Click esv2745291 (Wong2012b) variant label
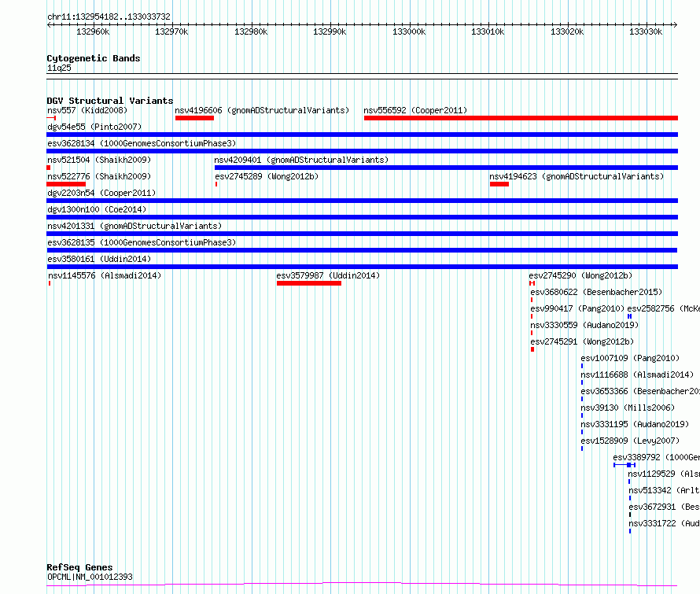Image resolution: width=700 pixels, height=594 pixels. click(582, 341)
